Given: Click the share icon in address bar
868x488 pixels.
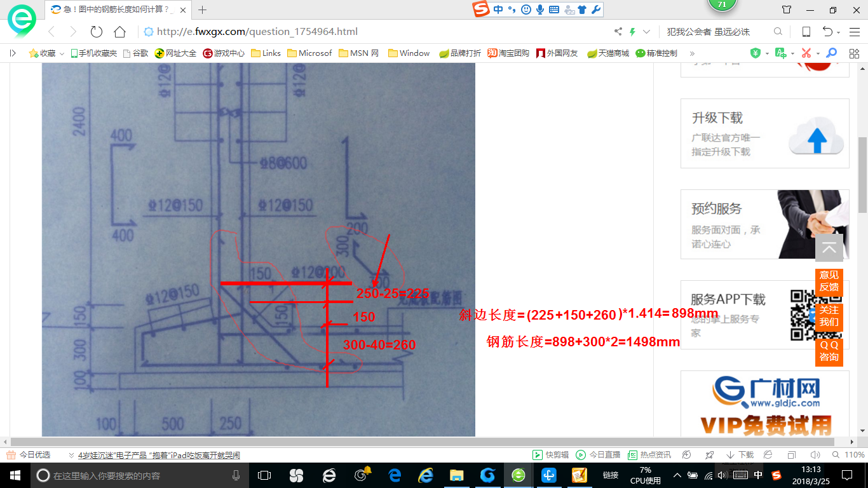Looking at the screenshot, I should [618, 32].
